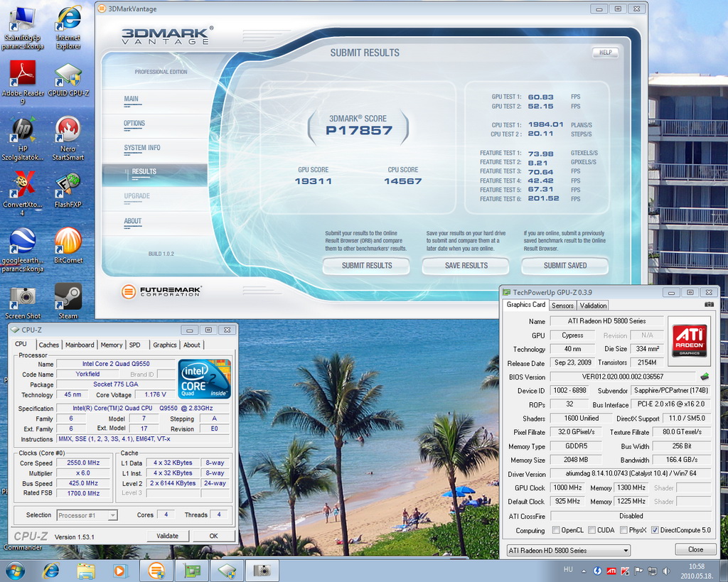Open the Windows Start button
The image size is (728, 582).
(15, 571)
